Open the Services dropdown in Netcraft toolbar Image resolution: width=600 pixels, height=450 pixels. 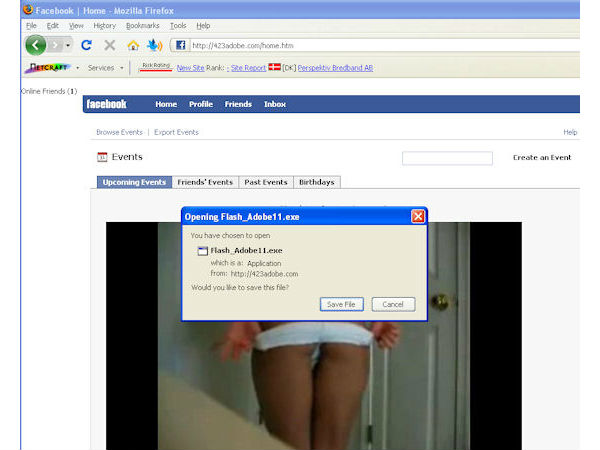[106, 68]
